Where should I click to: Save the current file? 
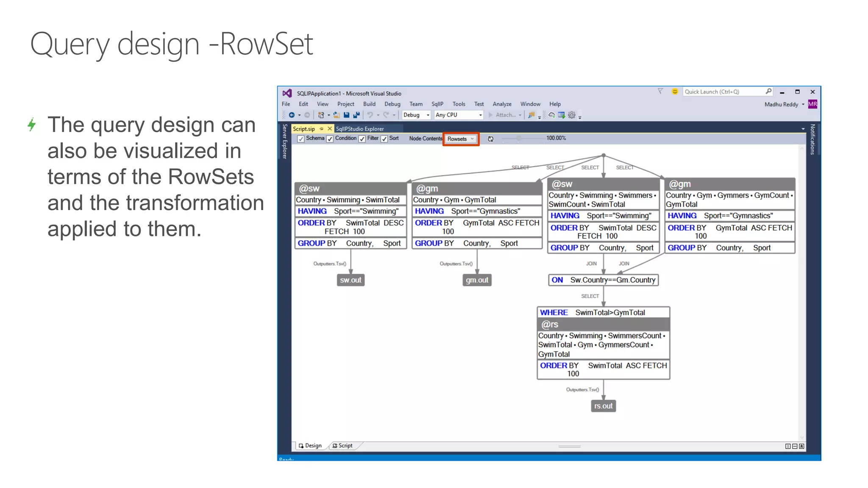(x=347, y=115)
